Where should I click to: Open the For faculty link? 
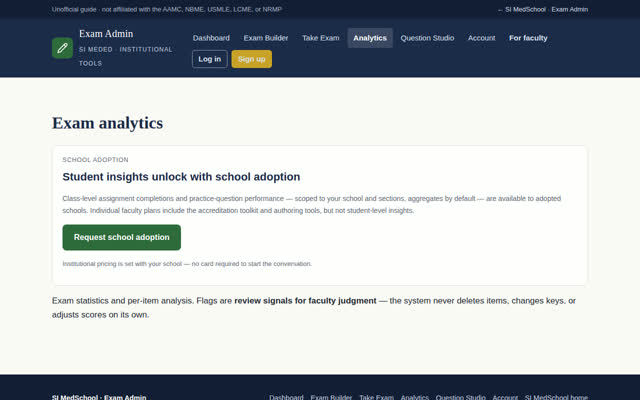coord(528,38)
